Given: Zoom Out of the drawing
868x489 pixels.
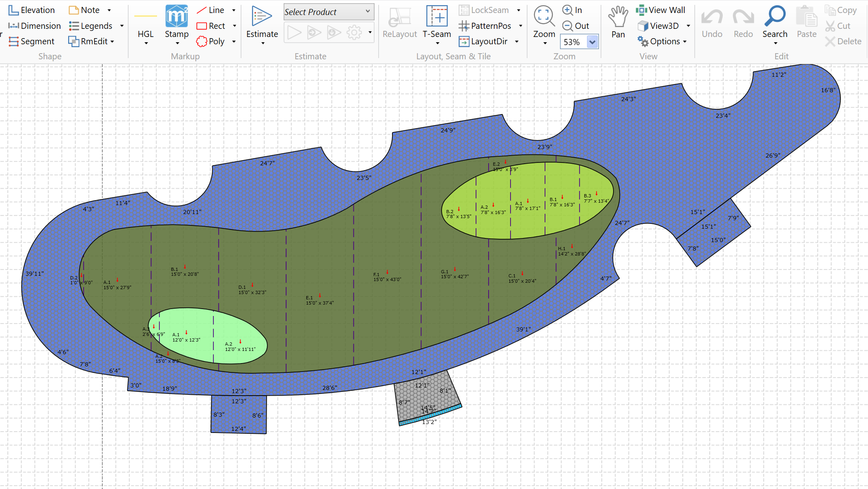Looking at the screenshot, I should click(576, 26).
